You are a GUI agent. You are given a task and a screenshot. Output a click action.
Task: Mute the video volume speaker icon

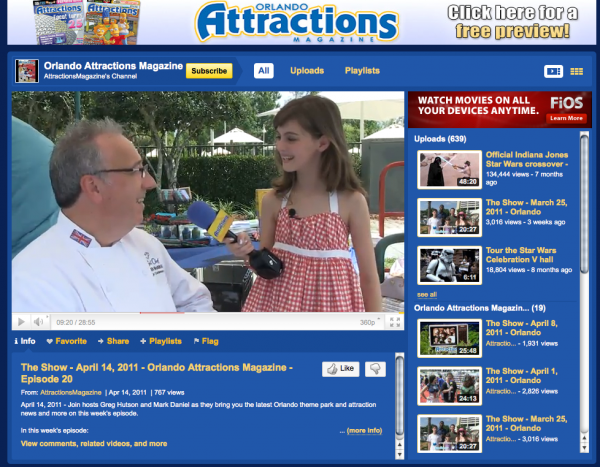coord(37,322)
